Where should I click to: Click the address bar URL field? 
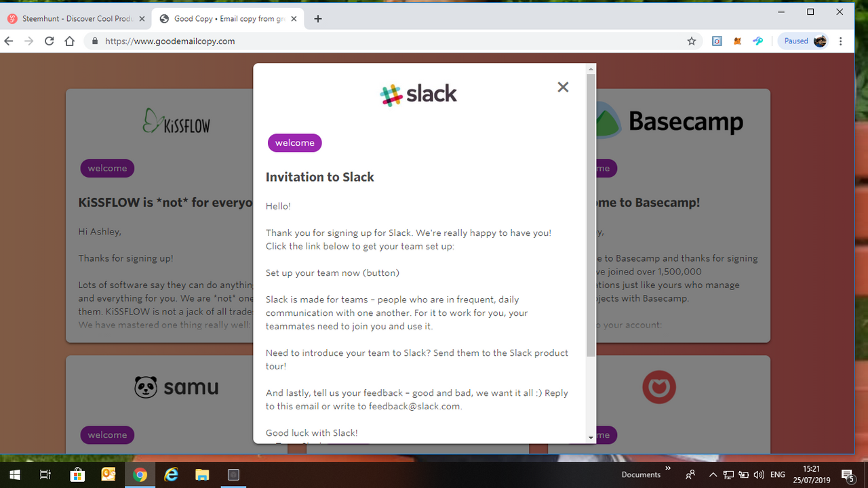coord(393,41)
